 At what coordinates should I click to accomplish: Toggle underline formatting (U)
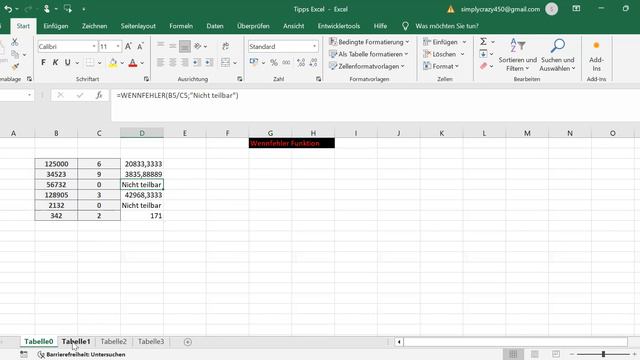point(68,62)
